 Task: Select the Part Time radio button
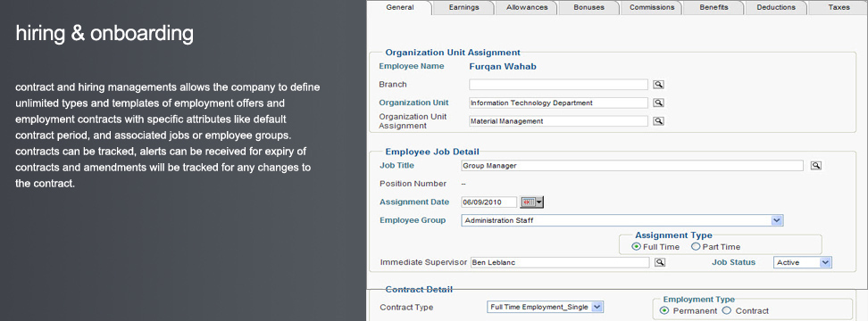pyautogui.click(x=696, y=247)
